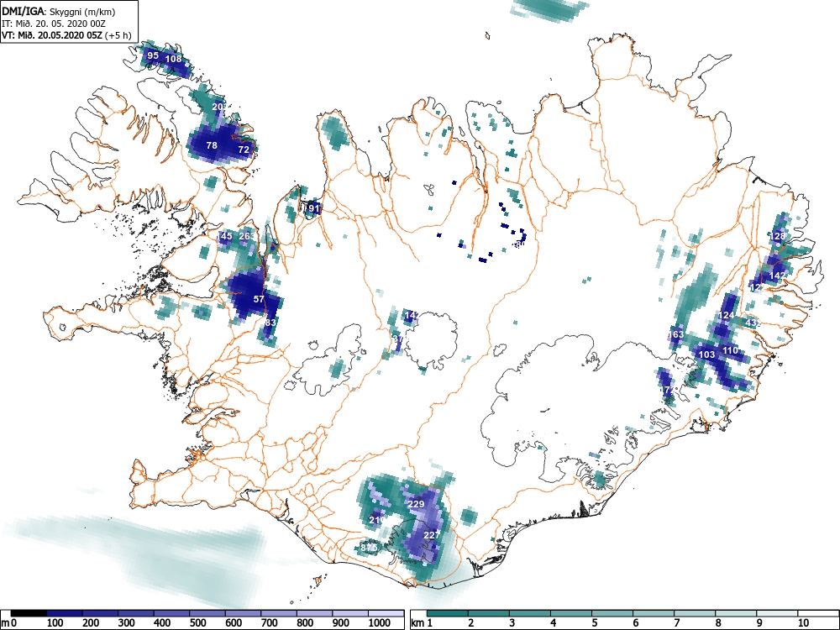Image resolution: width=840 pixels, height=630 pixels.
Task: Pick the 900–1000 m pale lavender swatch
Action: [350, 613]
